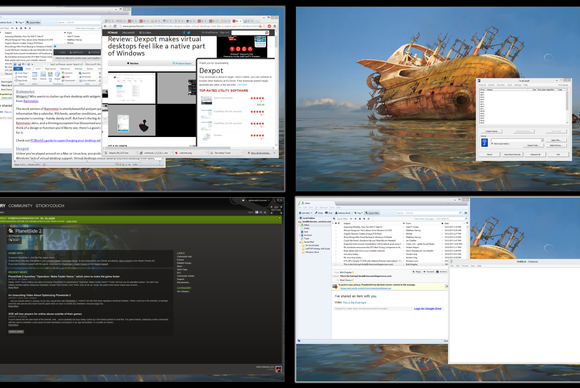Open the Dexpot screenshot thumbnail with joystick
This screenshot has width=580, height=388.
(x=132, y=121)
